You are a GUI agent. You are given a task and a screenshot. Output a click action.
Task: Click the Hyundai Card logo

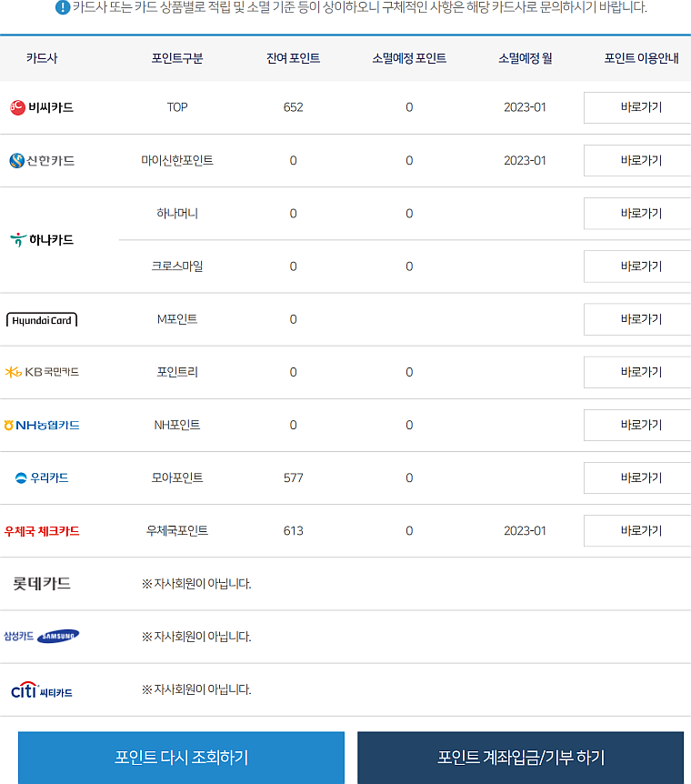click(x=42, y=320)
